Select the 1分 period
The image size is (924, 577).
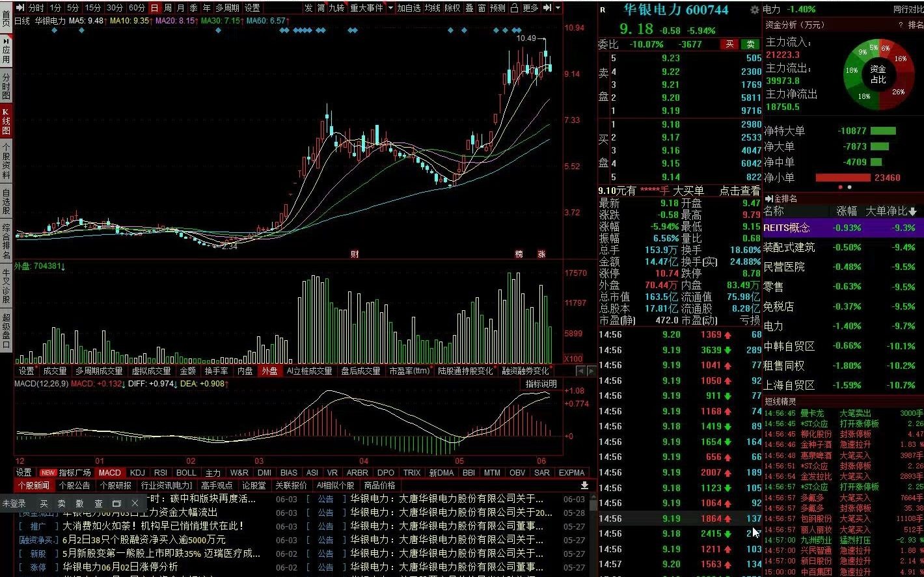[x=55, y=8]
